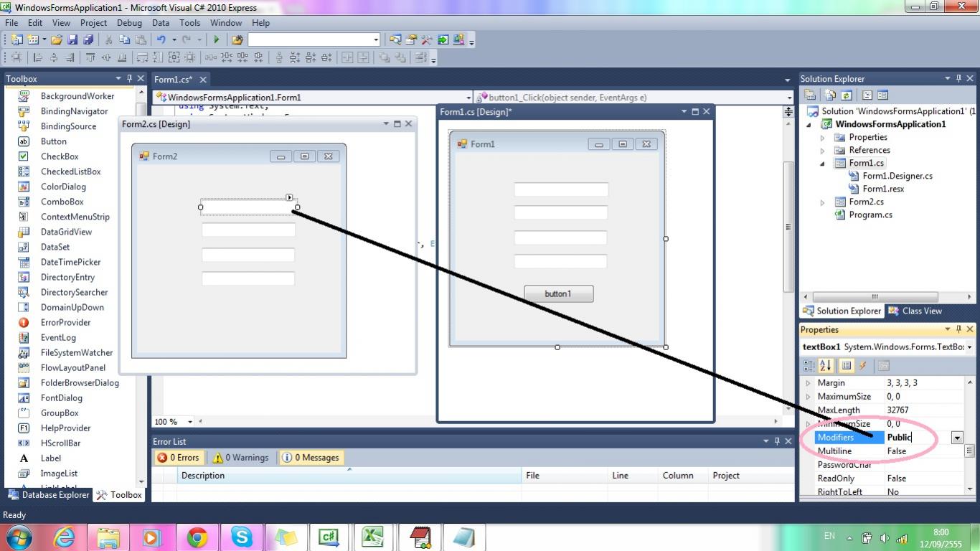Open the Data menu

tap(161, 23)
